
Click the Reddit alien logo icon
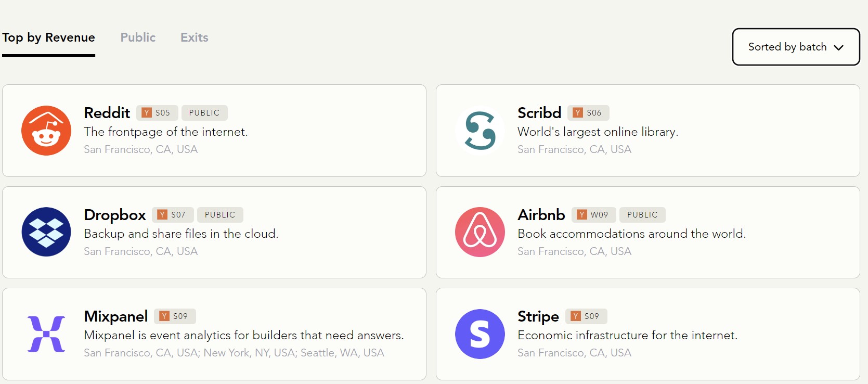tap(46, 131)
